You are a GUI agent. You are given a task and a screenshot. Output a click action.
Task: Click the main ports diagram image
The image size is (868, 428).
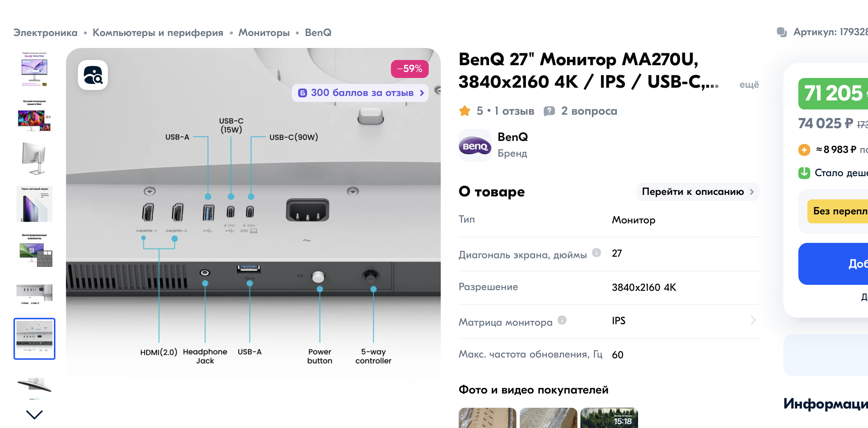253,235
